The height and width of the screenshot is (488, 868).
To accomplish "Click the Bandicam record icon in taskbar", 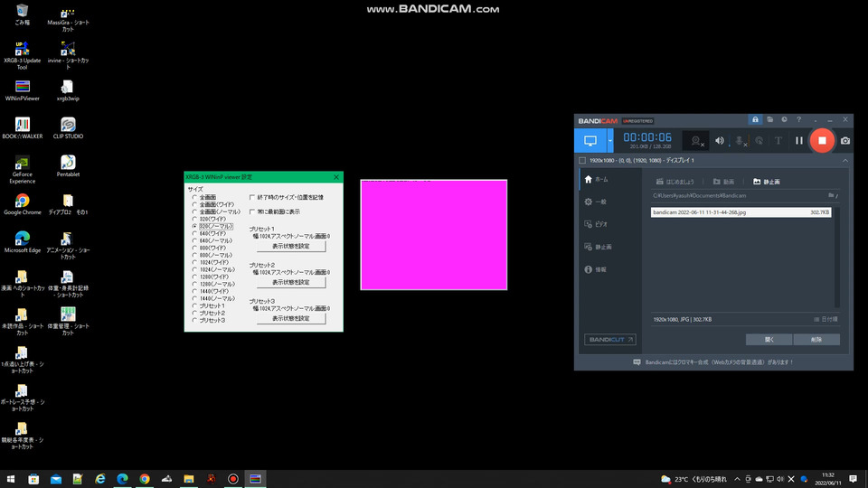I will point(233,479).
